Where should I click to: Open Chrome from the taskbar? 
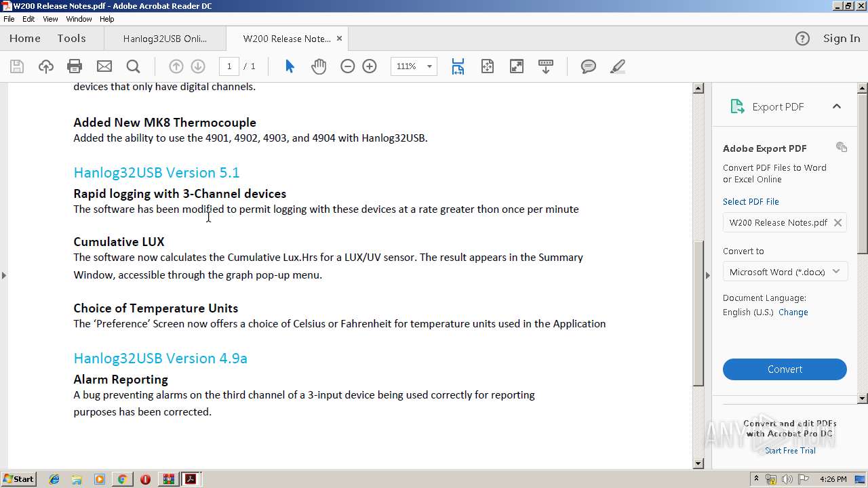click(x=122, y=479)
